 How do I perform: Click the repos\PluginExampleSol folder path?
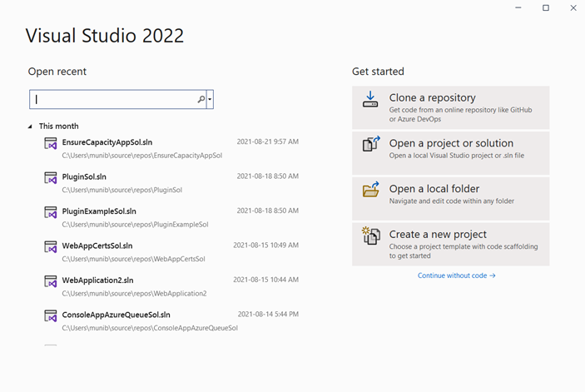point(135,225)
